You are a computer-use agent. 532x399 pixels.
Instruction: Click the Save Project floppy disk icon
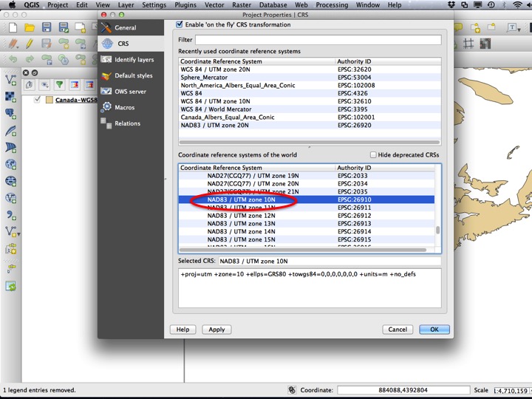(47, 27)
